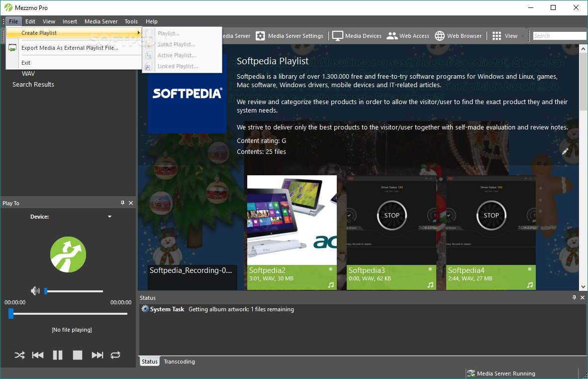Mute the volume speaker icon
The image size is (588, 379).
coord(35,291)
